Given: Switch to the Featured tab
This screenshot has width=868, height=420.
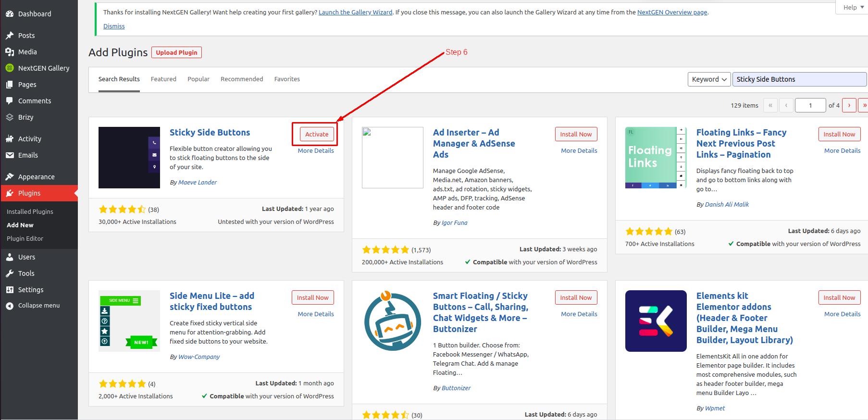Looking at the screenshot, I should tap(163, 79).
